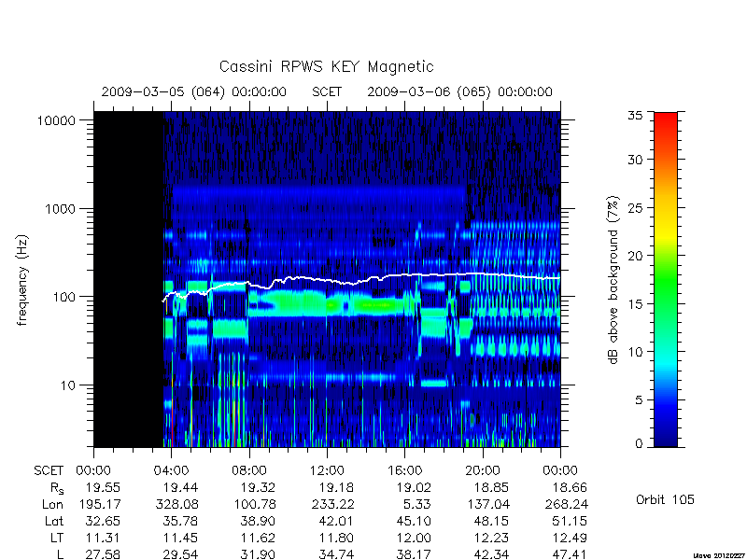Click the 16:00 time axis label

(x=405, y=471)
